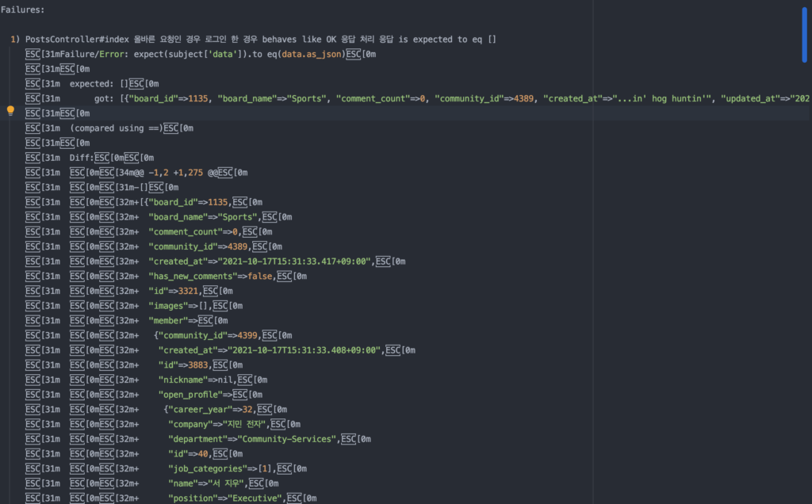
Task: Click the 'Diff:' line
Action: (x=89, y=158)
